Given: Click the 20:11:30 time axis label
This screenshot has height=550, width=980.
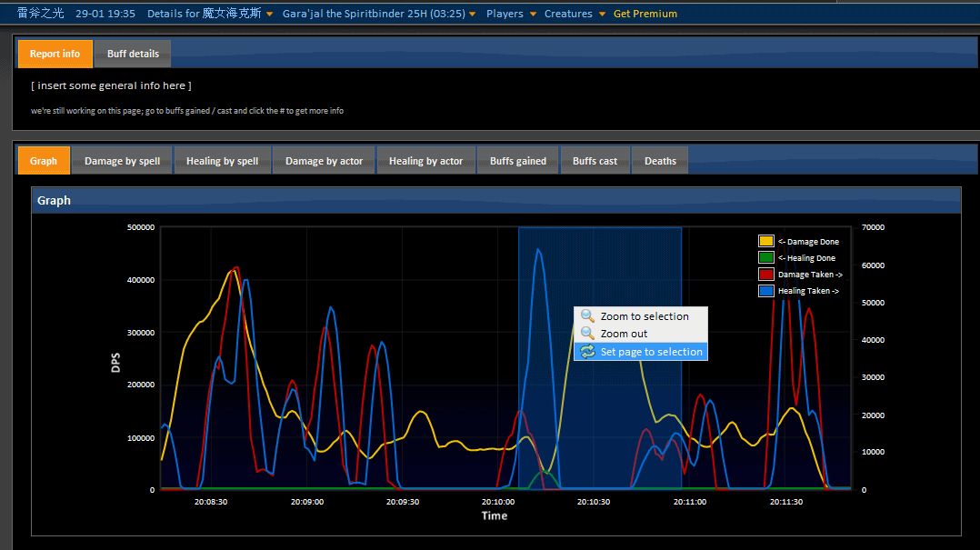Looking at the screenshot, I should (x=786, y=502).
